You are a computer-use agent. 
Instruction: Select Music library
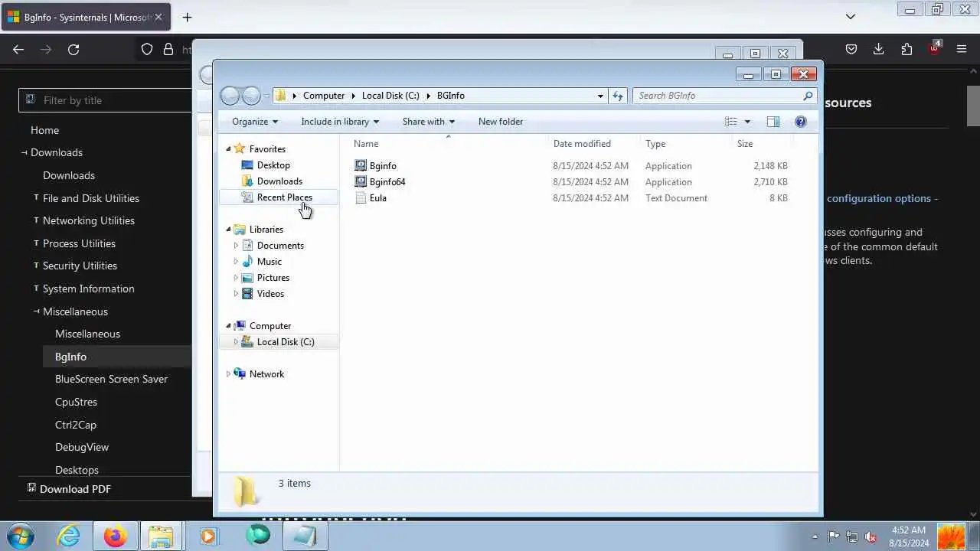(269, 262)
